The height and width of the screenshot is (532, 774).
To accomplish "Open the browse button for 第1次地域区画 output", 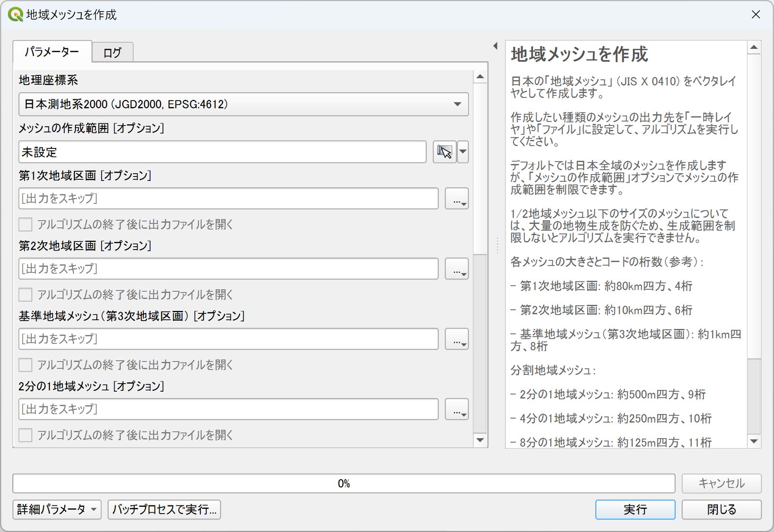I will [457, 198].
